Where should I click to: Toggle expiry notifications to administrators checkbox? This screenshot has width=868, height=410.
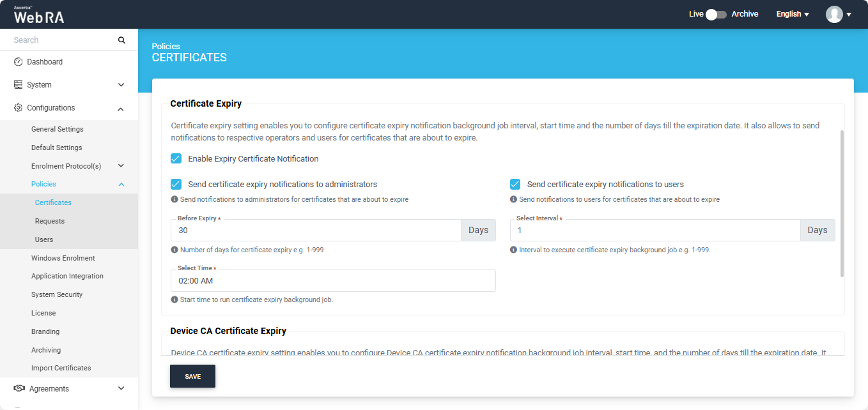(176, 185)
